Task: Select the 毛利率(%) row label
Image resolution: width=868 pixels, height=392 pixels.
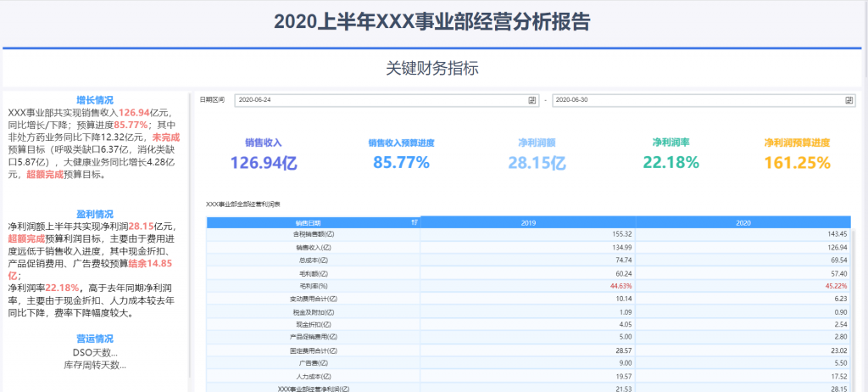Action: pos(314,286)
